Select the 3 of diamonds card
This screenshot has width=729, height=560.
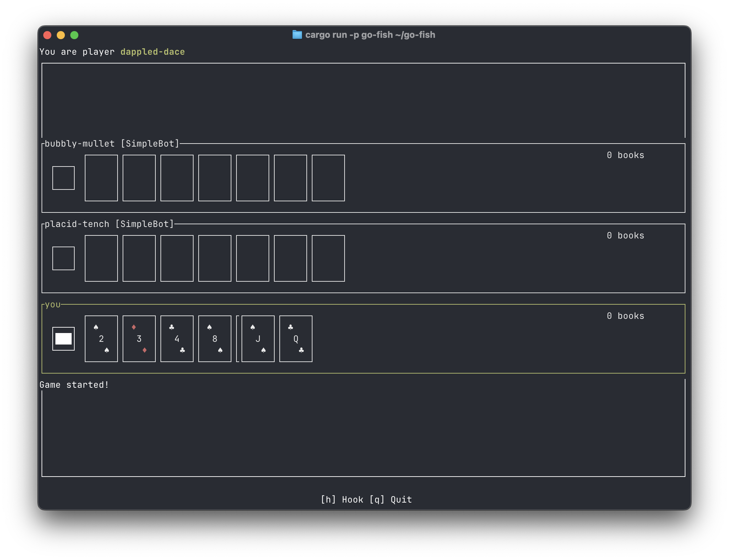coord(139,339)
